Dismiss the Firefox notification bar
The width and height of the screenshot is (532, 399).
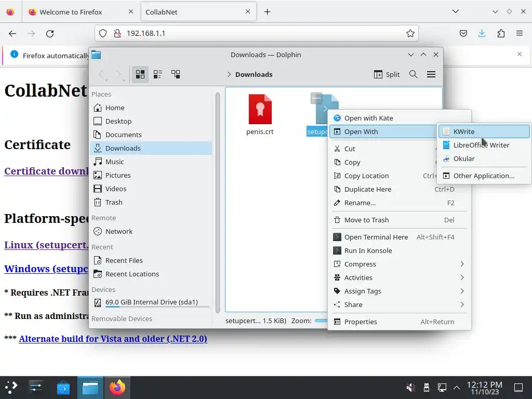coord(519,54)
